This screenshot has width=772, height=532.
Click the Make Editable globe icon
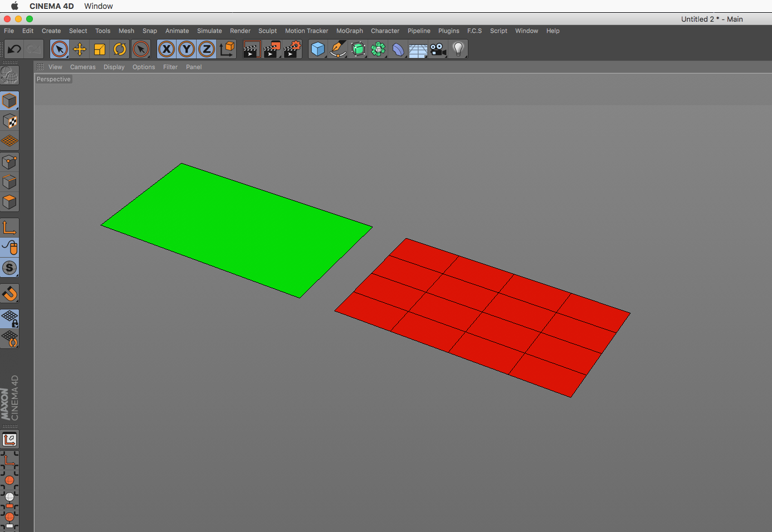pyautogui.click(x=9, y=75)
